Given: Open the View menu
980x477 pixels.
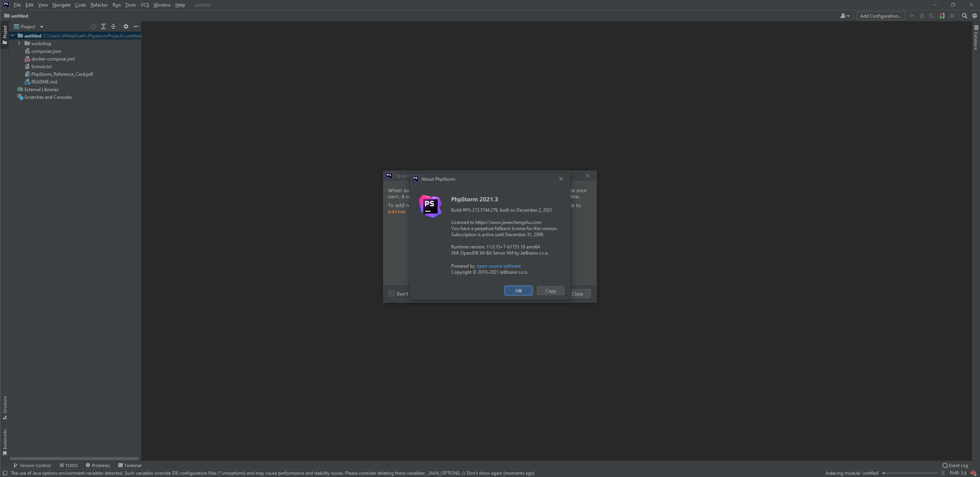Looking at the screenshot, I should tap(43, 5).
